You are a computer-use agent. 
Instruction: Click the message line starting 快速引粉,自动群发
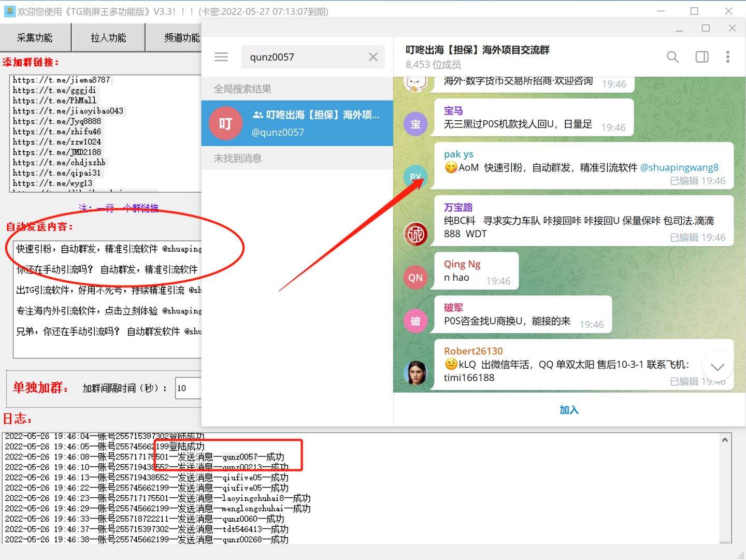click(108, 249)
